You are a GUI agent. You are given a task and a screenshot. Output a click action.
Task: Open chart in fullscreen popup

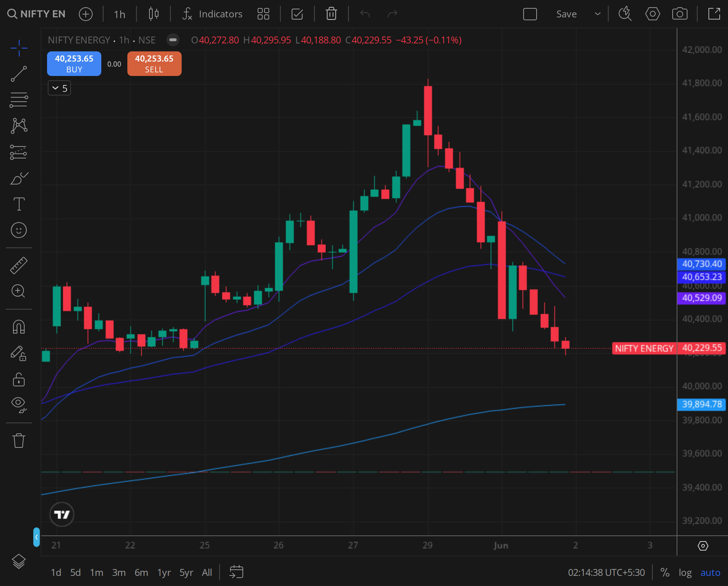click(714, 14)
